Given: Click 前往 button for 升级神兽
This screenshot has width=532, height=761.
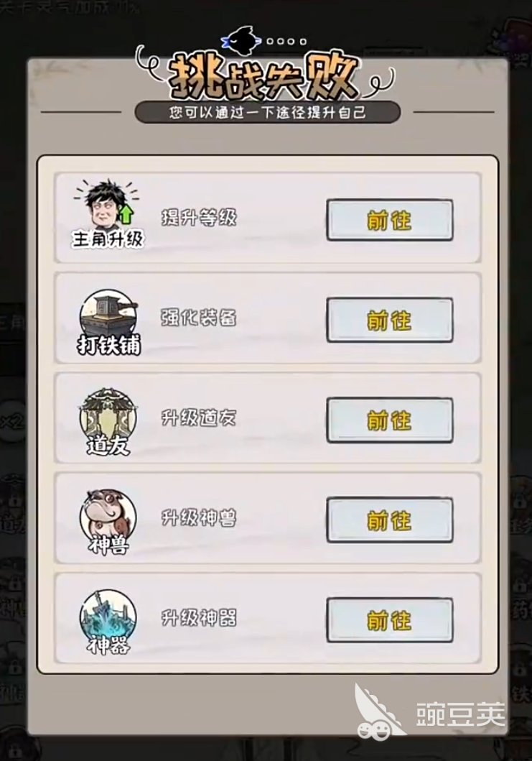Looking at the screenshot, I should pos(390,520).
